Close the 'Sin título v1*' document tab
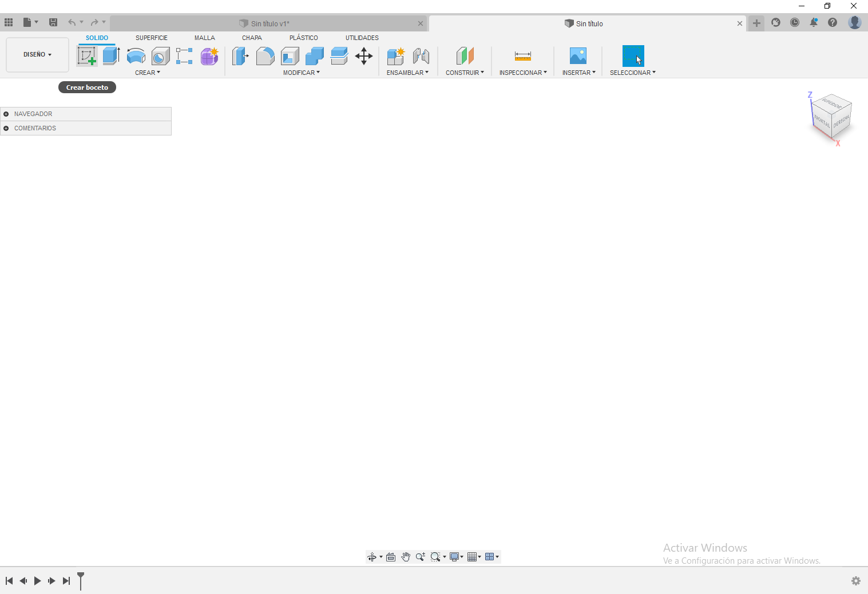Viewport: 868px width, 594px height. point(421,23)
